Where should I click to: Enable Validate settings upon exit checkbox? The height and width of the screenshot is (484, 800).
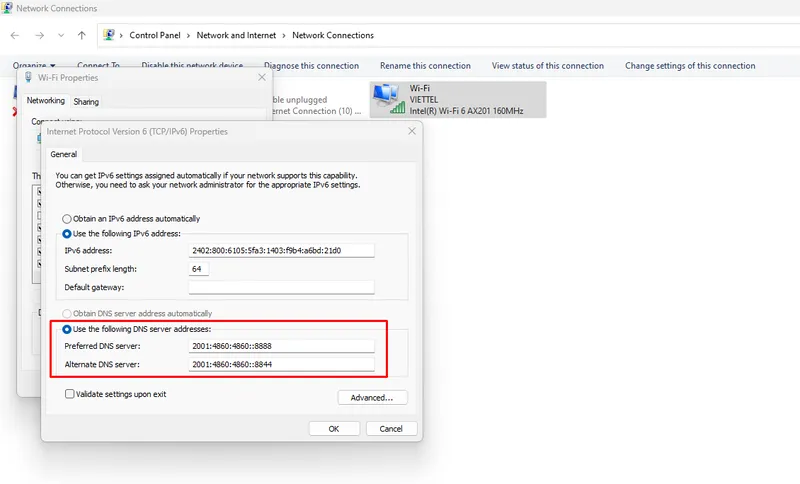[70, 394]
